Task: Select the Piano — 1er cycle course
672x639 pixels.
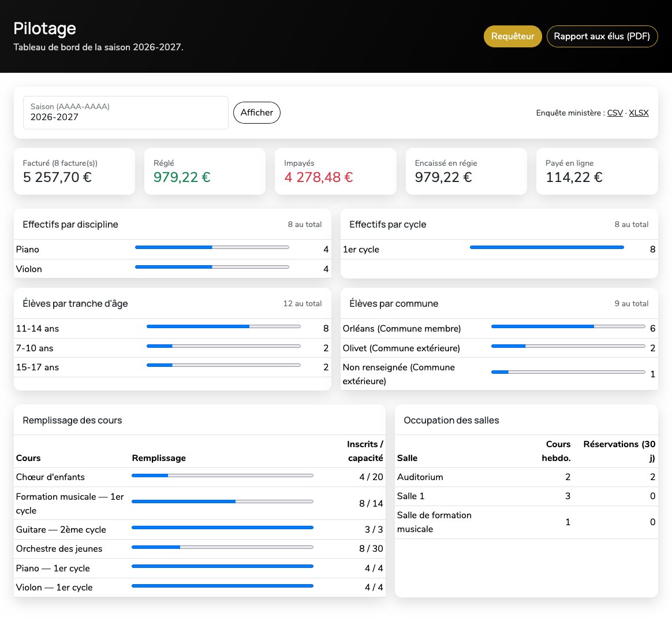Action: click(x=53, y=569)
